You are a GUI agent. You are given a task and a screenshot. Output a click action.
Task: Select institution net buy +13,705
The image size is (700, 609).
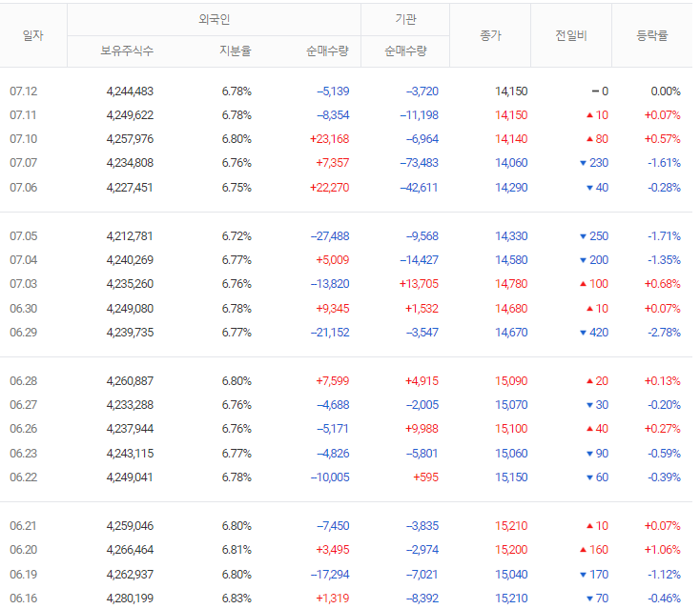(419, 284)
